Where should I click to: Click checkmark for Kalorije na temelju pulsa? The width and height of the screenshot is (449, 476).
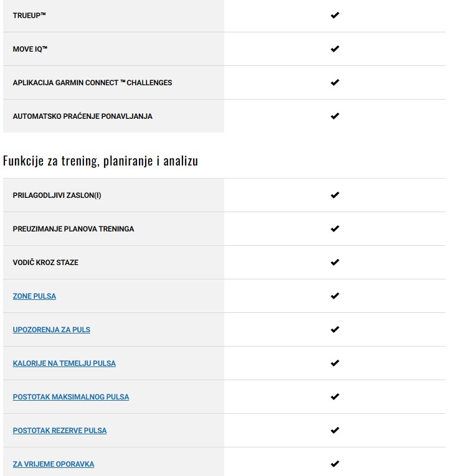point(335,363)
